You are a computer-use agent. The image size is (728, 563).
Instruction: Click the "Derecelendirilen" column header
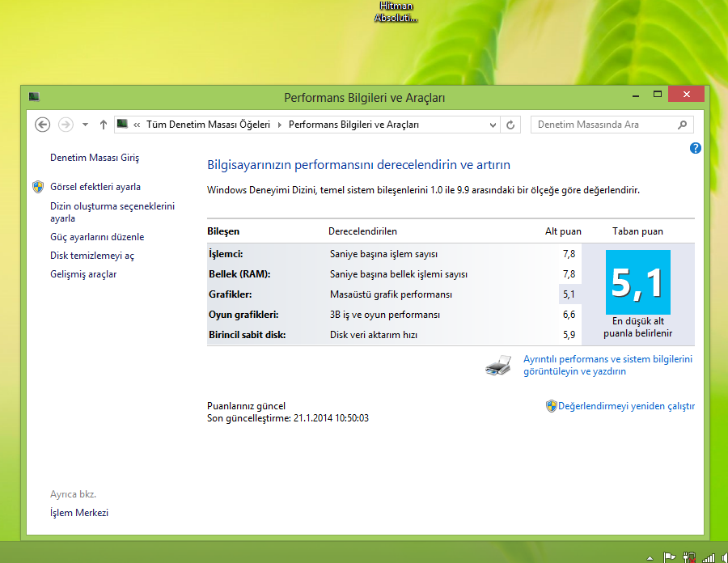coord(362,231)
